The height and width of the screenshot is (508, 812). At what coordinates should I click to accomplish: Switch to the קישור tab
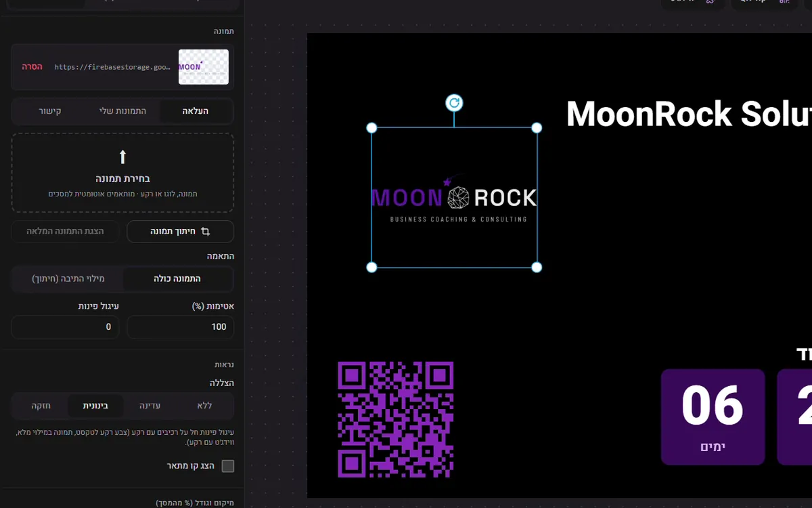49,110
